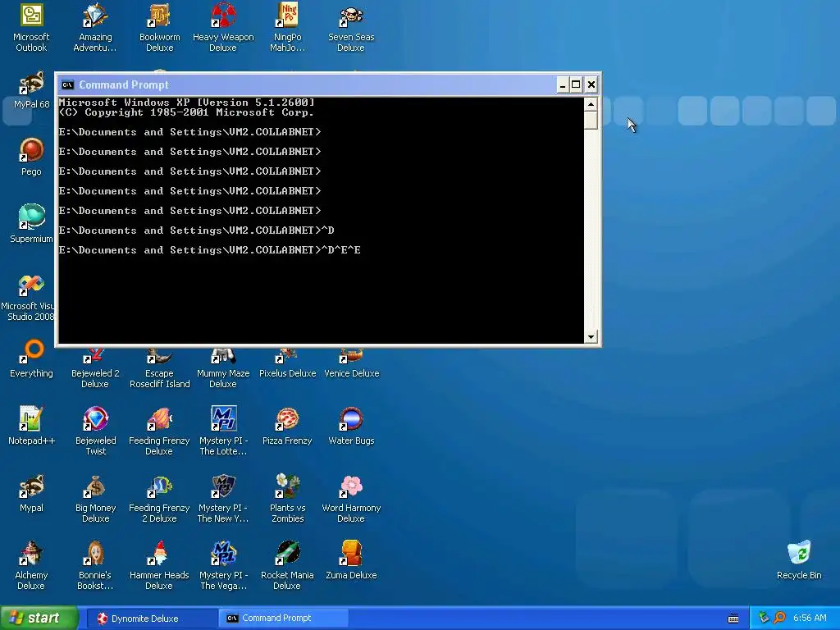Click the Command Prompt taskbar button
The image size is (840, 630).
(x=283, y=619)
